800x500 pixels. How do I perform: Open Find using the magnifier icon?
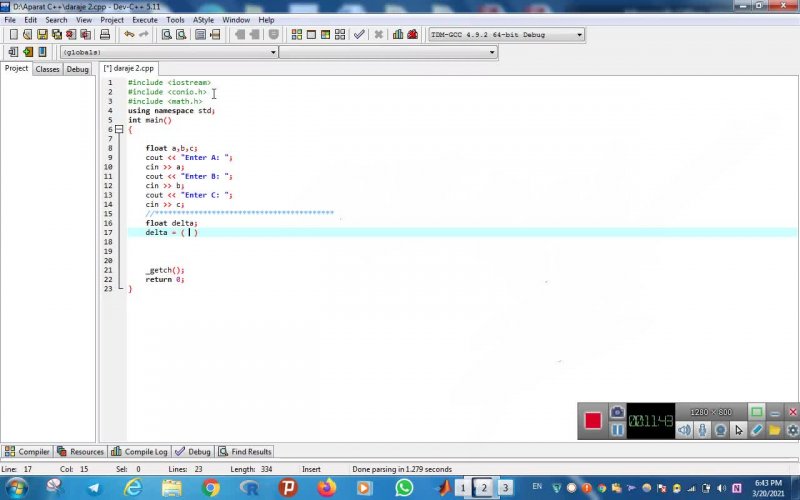click(x=166, y=35)
